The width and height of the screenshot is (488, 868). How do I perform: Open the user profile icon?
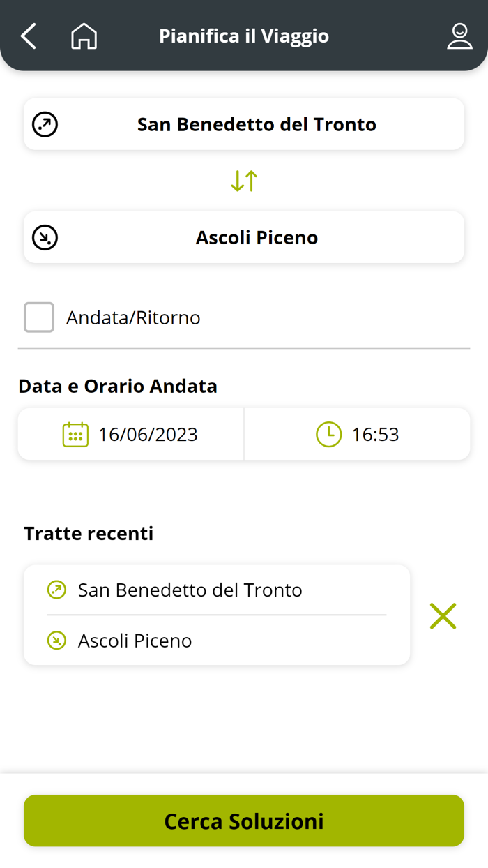tap(459, 36)
